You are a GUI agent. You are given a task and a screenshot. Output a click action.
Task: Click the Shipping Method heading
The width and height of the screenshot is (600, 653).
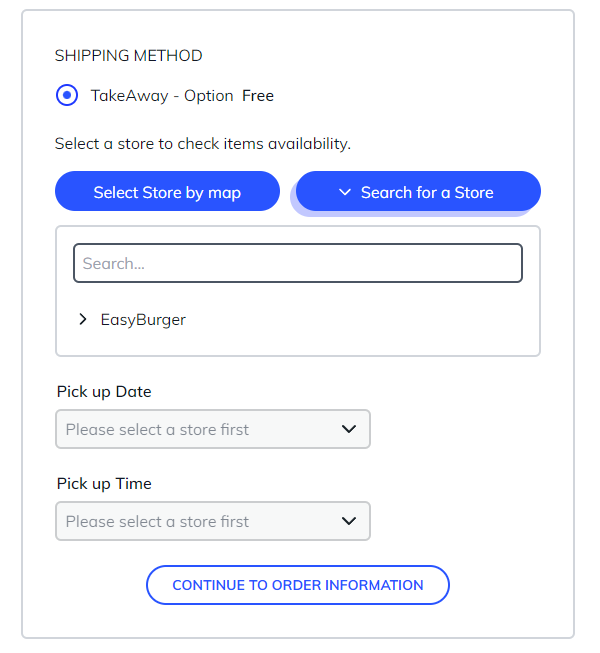tap(128, 56)
